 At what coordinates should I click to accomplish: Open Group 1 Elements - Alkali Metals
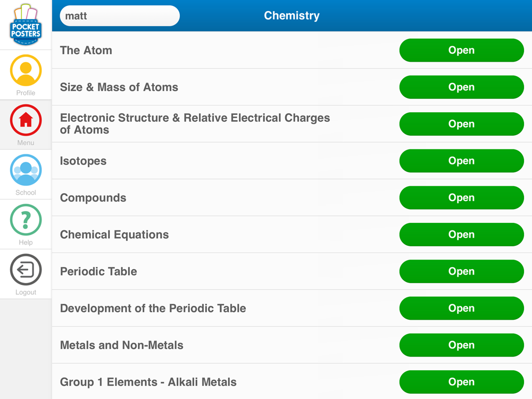(x=461, y=382)
